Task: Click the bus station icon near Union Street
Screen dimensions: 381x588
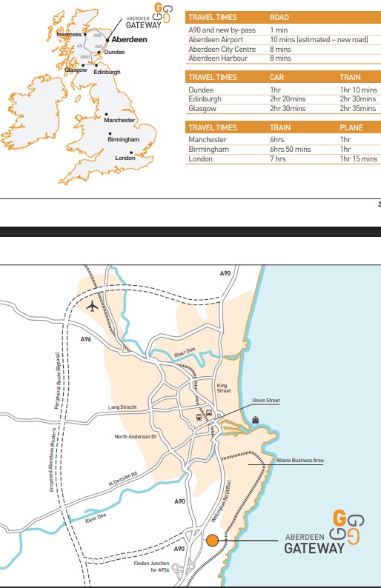Action: (x=209, y=413)
